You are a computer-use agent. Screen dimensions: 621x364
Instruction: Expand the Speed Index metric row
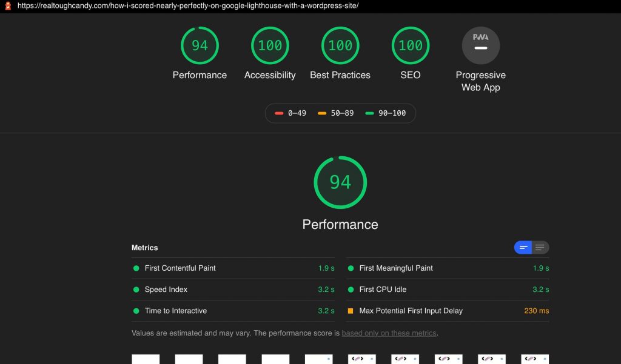click(233, 290)
